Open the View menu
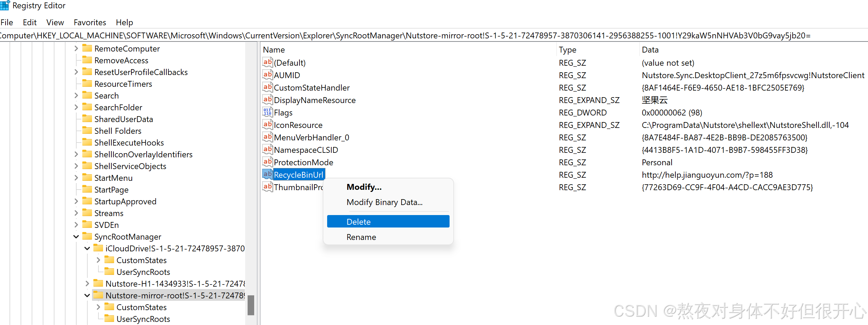 coord(55,22)
